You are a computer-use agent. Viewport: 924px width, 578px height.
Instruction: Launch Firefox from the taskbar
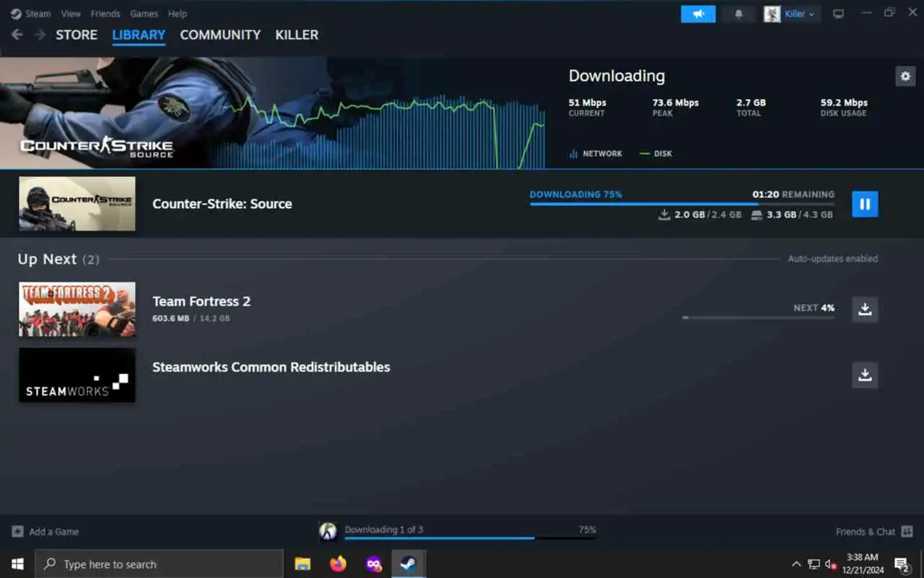(338, 564)
